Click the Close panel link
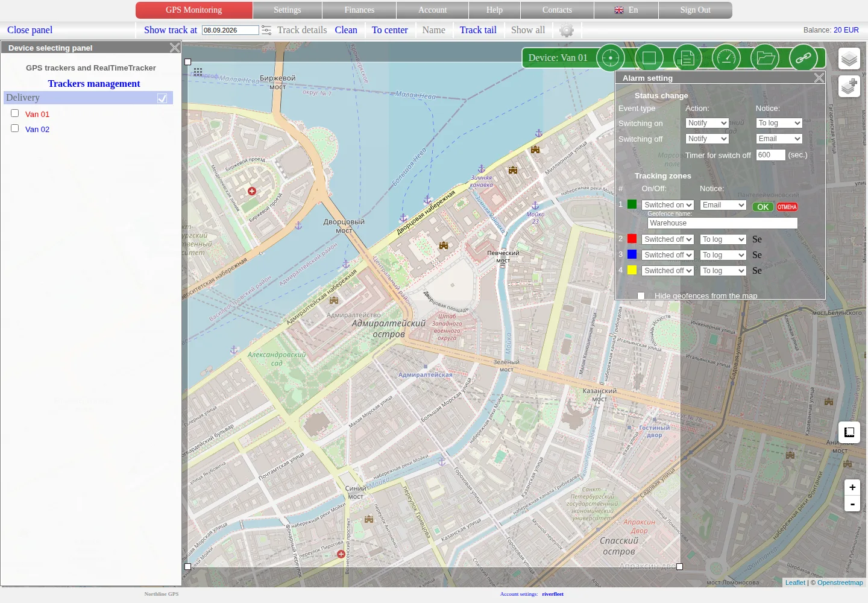 [30, 30]
